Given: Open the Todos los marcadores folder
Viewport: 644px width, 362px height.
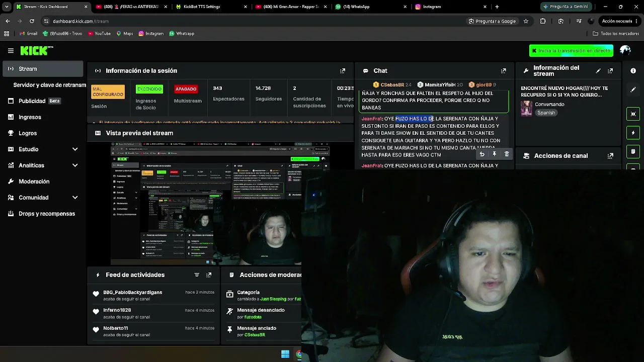Looking at the screenshot, I should [x=616, y=34].
